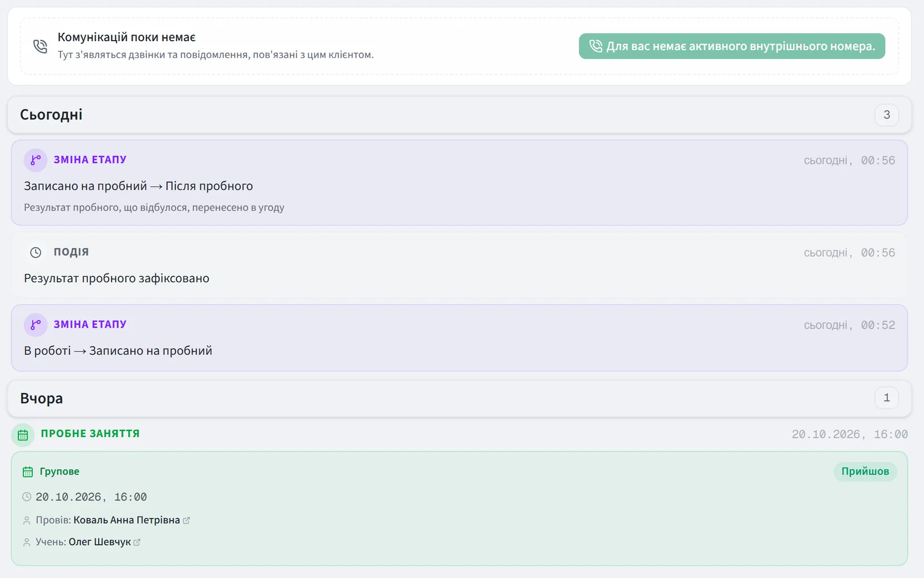
Task: Click the Комунікацій поки немає heading
Action: coord(126,37)
